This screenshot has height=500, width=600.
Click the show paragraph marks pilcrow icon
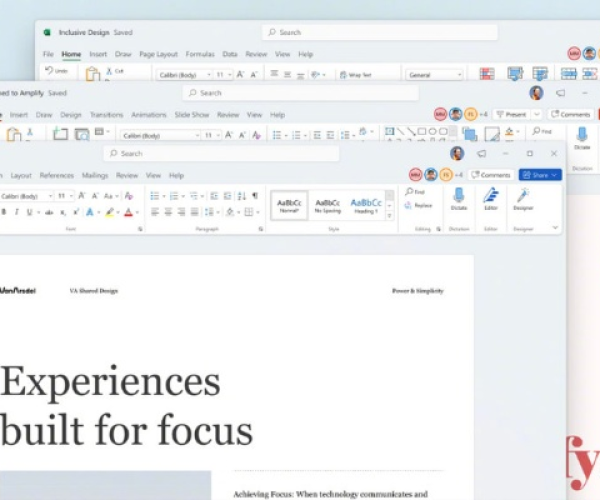[255, 196]
